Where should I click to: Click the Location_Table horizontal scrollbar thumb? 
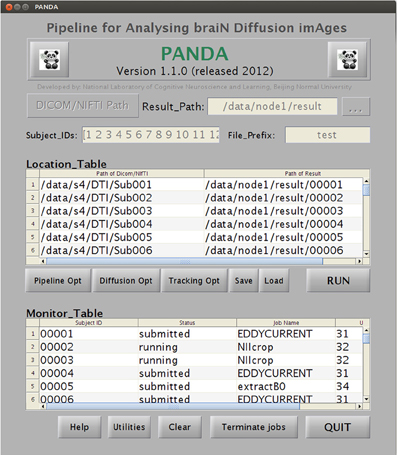(185, 261)
